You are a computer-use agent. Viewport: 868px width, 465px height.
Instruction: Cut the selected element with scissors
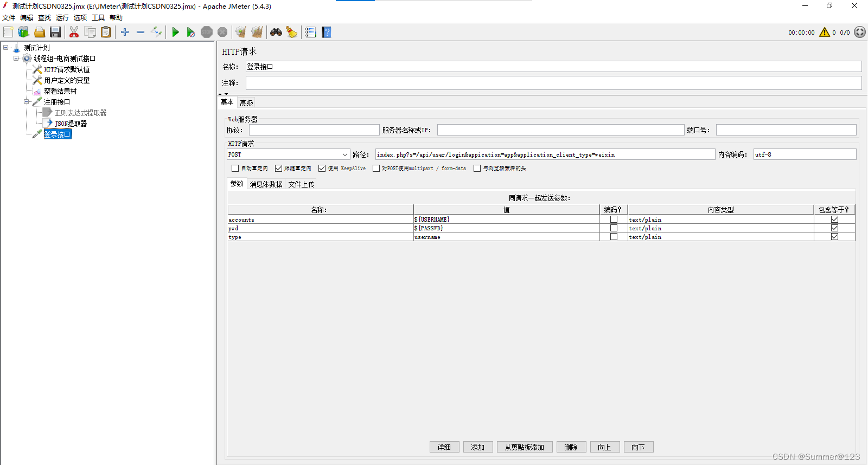pyautogui.click(x=74, y=32)
